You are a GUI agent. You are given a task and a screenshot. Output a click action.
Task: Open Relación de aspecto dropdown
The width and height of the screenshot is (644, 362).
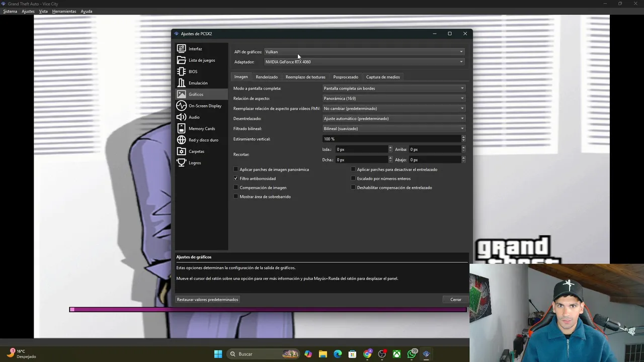coord(394,99)
